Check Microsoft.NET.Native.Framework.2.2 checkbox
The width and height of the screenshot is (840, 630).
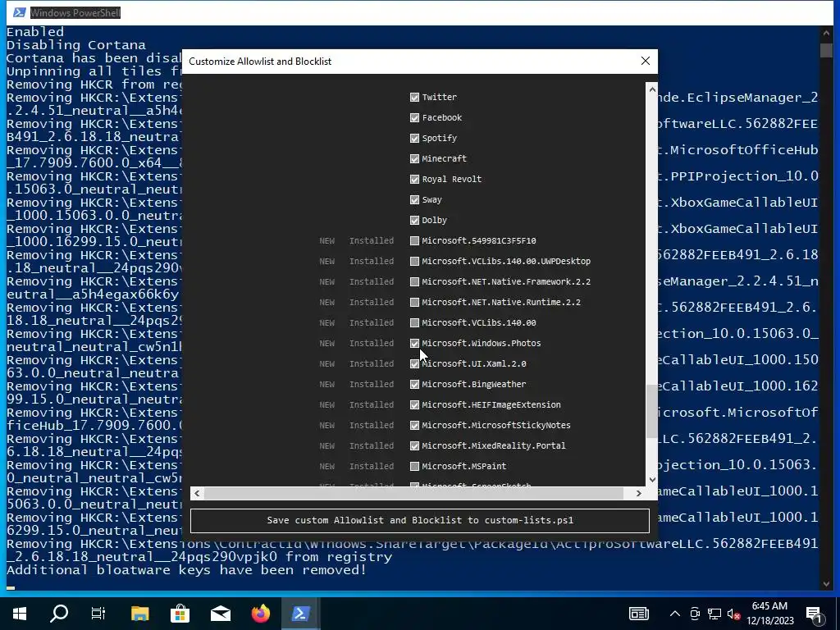pyautogui.click(x=414, y=282)
